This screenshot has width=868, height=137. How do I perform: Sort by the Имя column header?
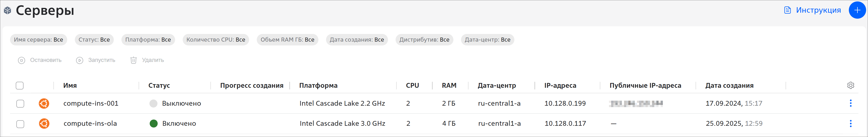[x=70, y=86]
